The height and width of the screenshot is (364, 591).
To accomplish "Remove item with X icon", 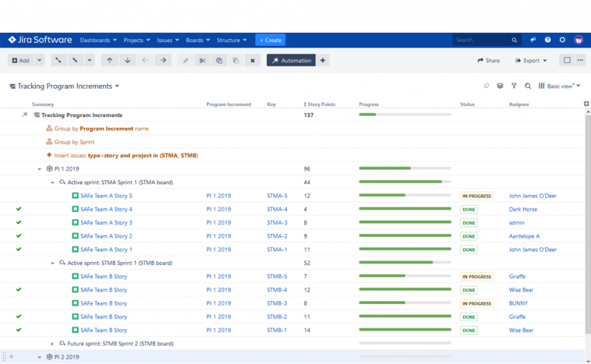I will [253, 60].
